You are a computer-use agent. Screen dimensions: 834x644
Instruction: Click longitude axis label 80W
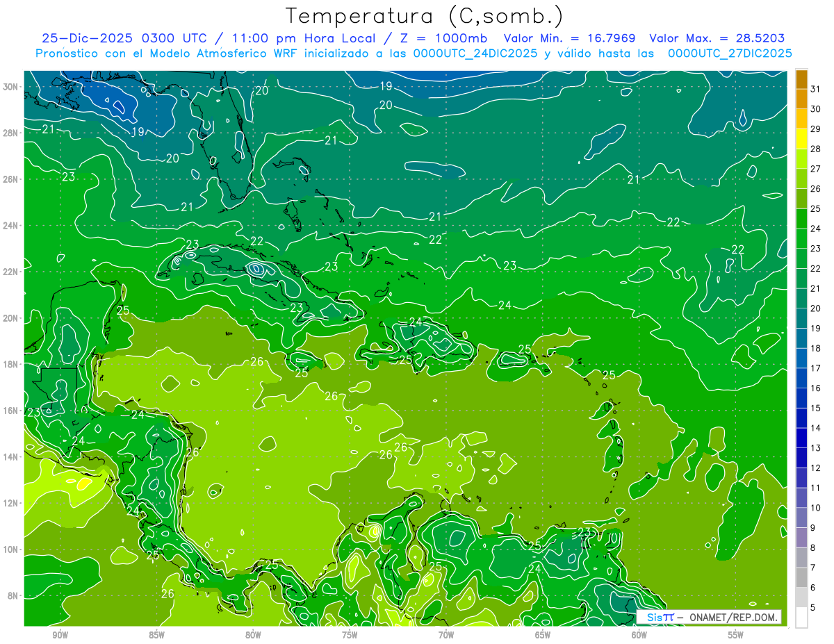254,635
